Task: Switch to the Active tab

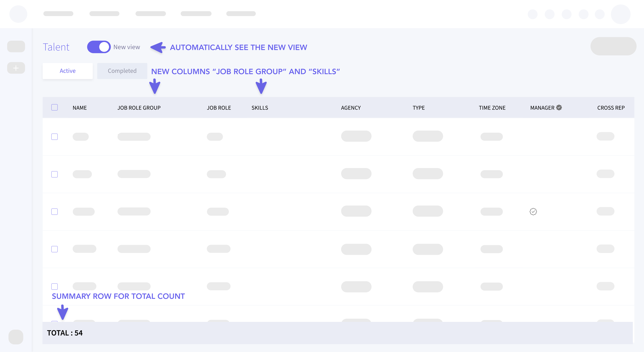Action: [x=68, y=71]
